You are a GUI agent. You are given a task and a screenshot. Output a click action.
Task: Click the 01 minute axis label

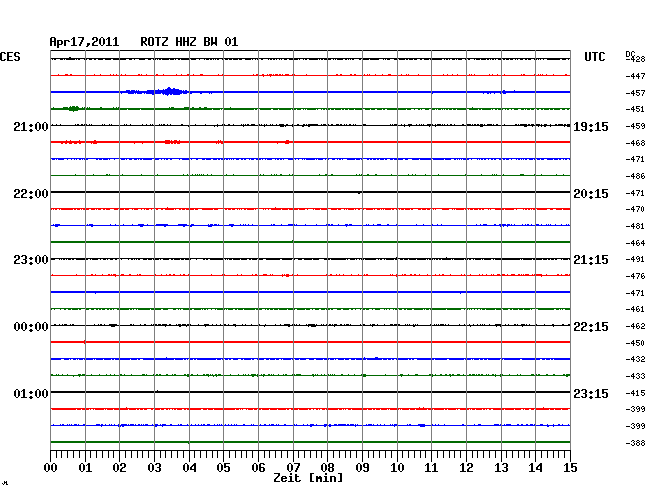click(85, 468)
